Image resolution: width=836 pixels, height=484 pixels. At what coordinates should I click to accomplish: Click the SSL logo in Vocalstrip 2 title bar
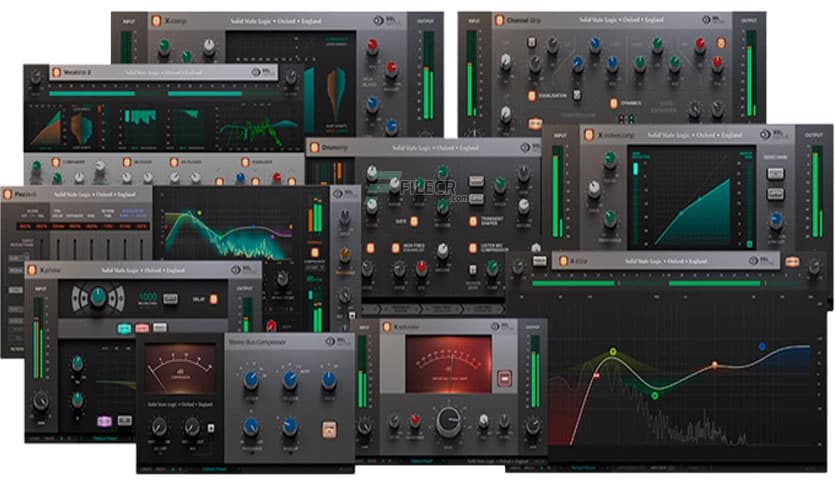[262, 72]
